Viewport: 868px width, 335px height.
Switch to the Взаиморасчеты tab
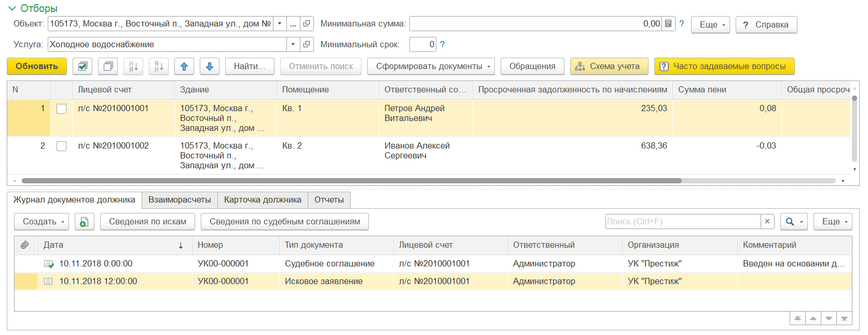click(x=180, y=200)
